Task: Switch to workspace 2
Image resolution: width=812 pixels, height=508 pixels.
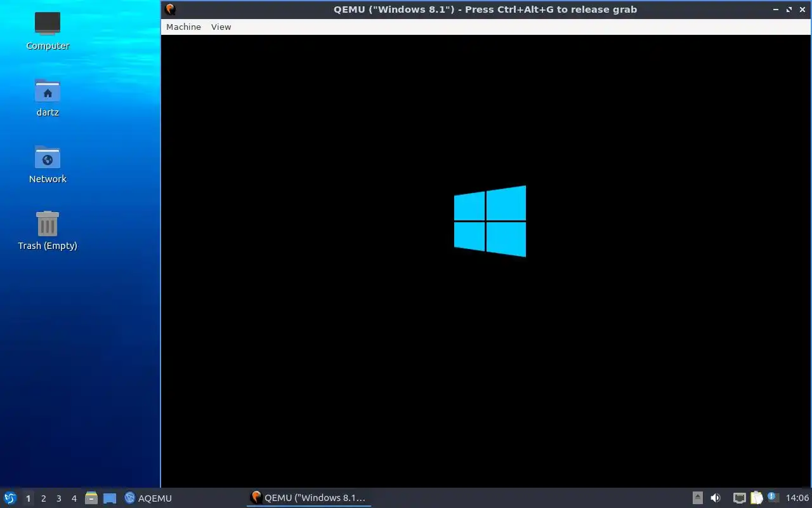Action: [43, 498]
